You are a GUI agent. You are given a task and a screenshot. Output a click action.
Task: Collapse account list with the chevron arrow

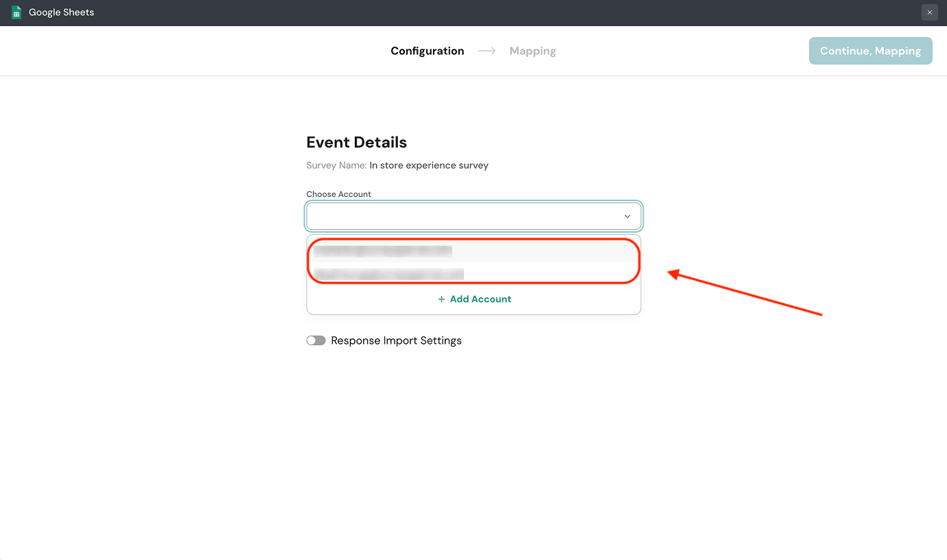(627, 216)
